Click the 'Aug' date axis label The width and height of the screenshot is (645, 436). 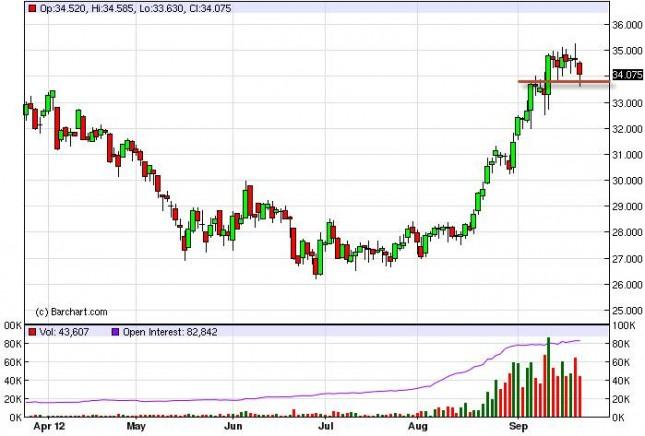point(418,426)
